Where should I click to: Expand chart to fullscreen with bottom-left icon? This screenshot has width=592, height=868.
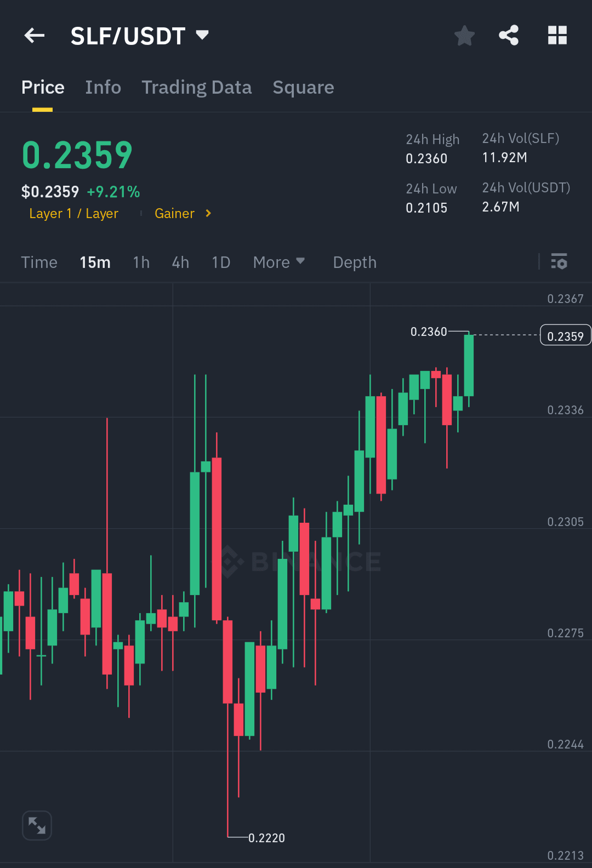tap(37, 825)
